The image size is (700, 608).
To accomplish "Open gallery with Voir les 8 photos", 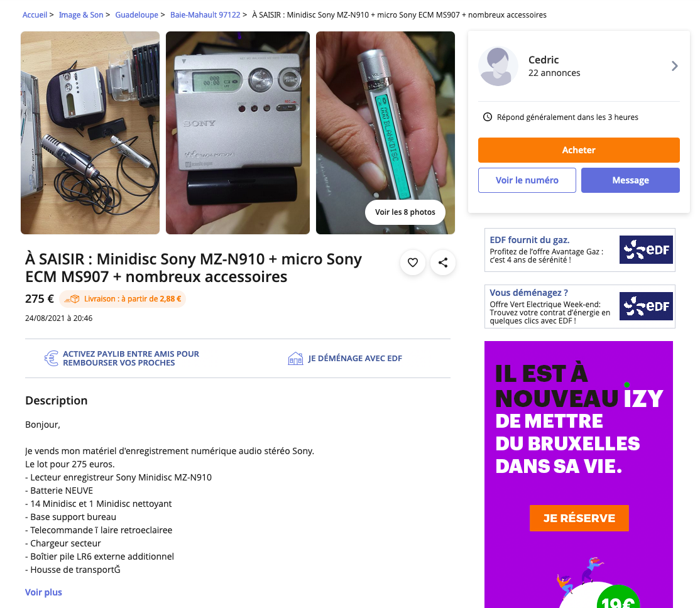I will [x=405, y=212].
